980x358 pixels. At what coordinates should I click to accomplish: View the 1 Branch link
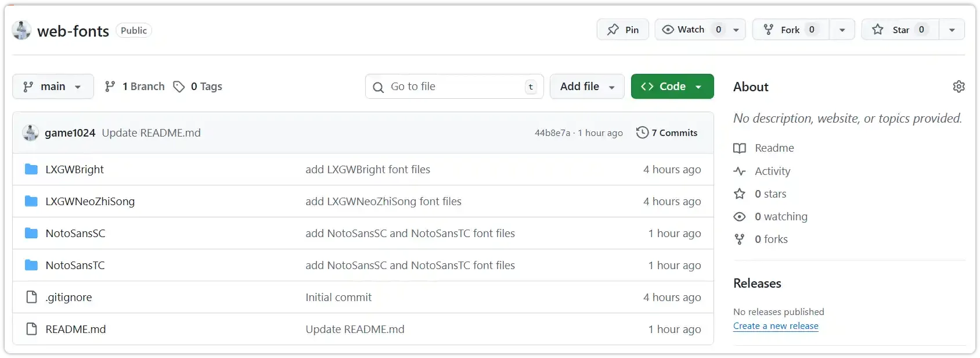coord(135,87)
